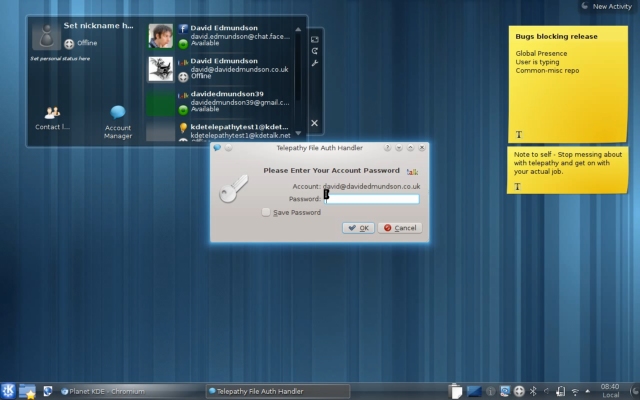Click the key icon in the auth dialog

233,189
